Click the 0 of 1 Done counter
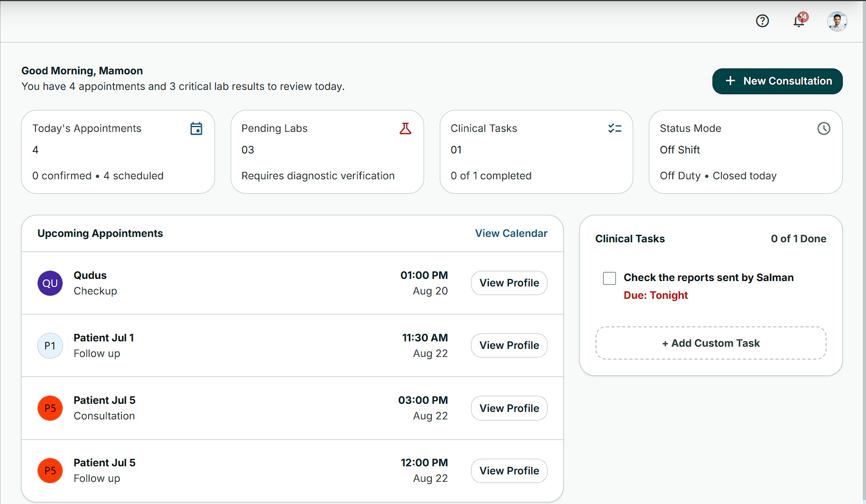The width and height of the screenshot is (866, 504). (x=799, y=239)
